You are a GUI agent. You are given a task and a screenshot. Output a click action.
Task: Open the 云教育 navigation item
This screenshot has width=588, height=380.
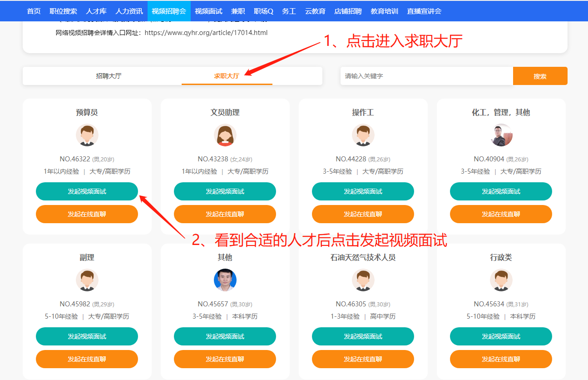[315, 11]
